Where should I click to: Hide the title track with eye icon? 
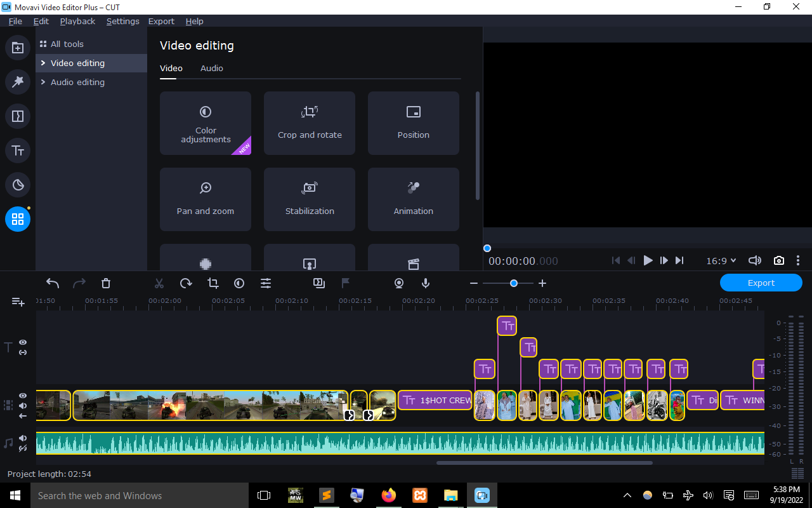click(x=23, y=342)
